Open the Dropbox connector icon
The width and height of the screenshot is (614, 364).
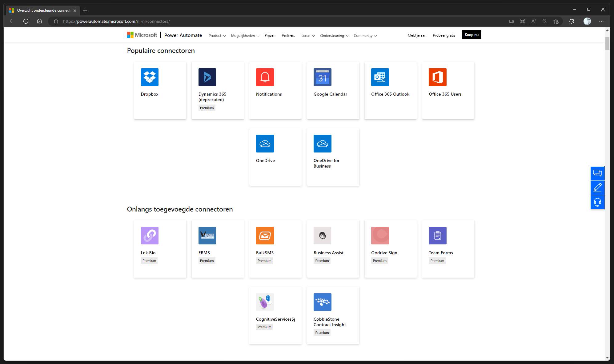coord(150,77)
